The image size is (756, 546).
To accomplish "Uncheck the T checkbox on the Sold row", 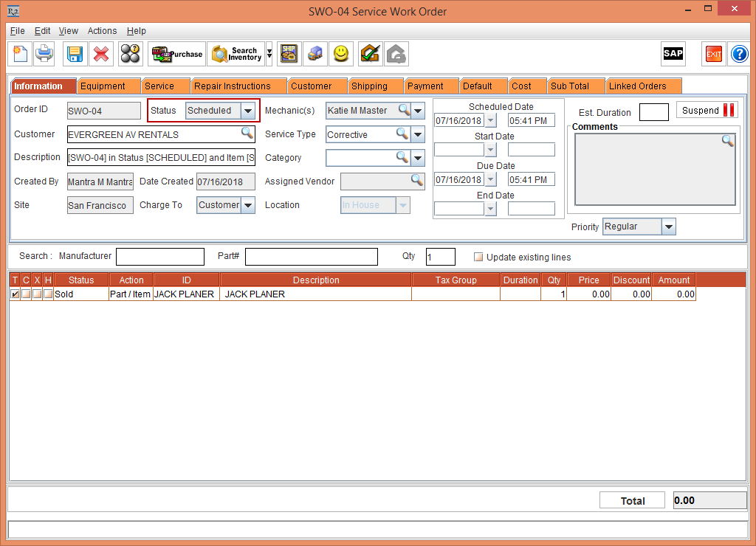I will click(x=15, y=294).
